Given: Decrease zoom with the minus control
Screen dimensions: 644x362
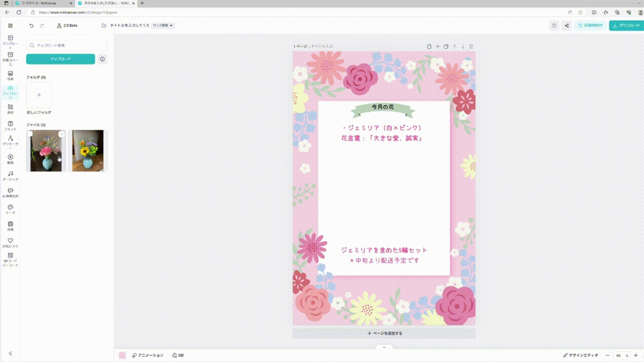Looking at the screenshot, I should (x=608, y=355).
